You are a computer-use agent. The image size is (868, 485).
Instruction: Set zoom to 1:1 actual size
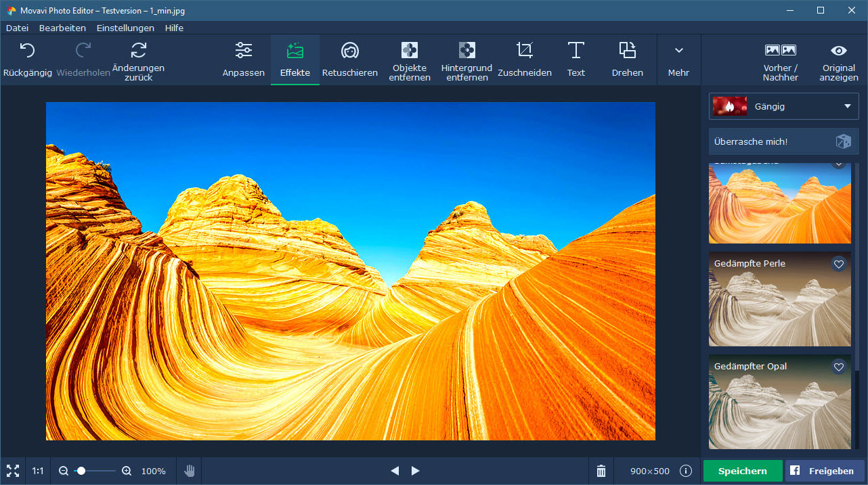pos(38,471)
